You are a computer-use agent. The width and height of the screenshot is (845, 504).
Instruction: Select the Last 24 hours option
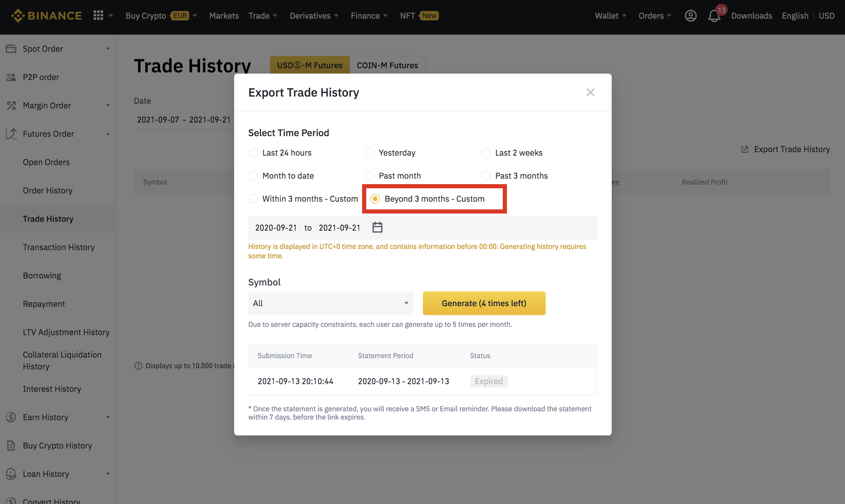point(253,153)
